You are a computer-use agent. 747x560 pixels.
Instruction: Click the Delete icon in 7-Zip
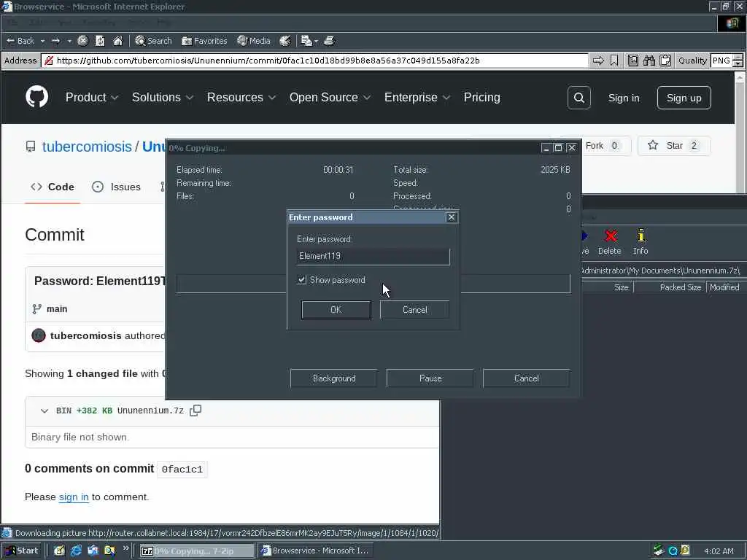click(610, 241)
